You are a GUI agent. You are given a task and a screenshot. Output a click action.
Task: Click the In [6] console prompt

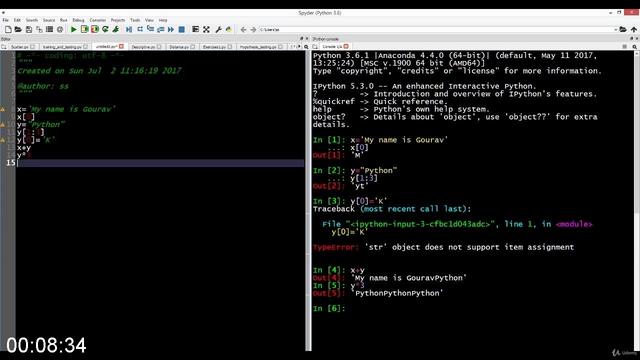coord(329,309)
